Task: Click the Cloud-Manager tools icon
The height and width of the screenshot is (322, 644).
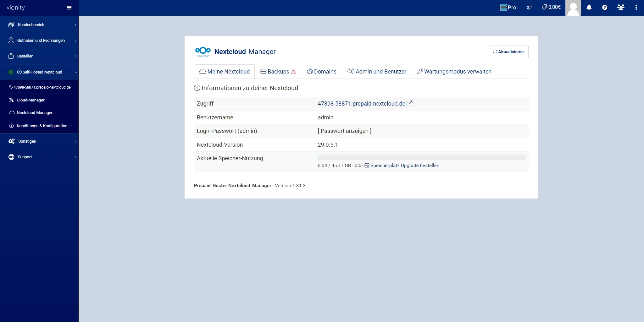Action: tap(12, 100)
